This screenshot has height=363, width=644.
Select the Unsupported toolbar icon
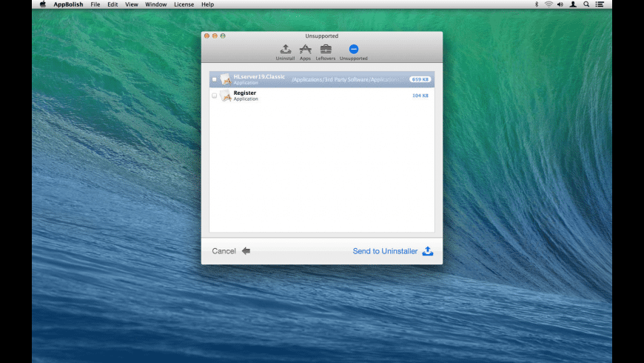coord(354,52)
